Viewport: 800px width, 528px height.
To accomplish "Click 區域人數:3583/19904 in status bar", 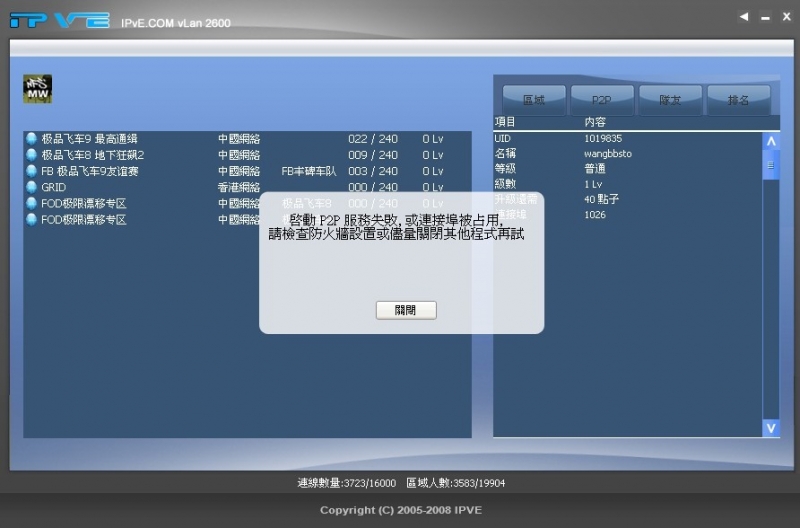I will pyautogui.click(x=456, y=483).
